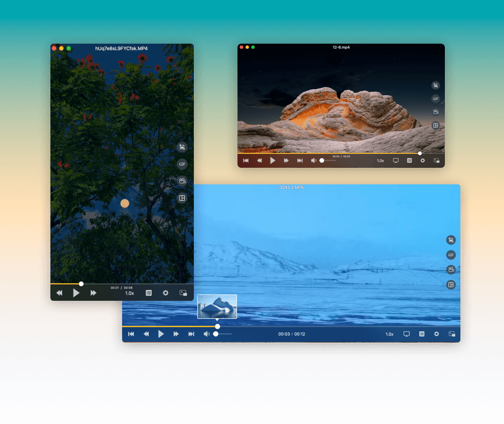The image size is (504, 424).
Task: Create a GIF from the 3243 2.MP4 video
Action: (x=451, y=255)
